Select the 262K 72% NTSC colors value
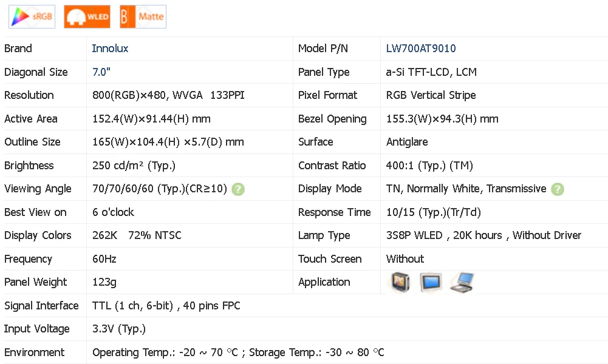Viewport: 608px width, 364px height. click(x=137, y=235)
